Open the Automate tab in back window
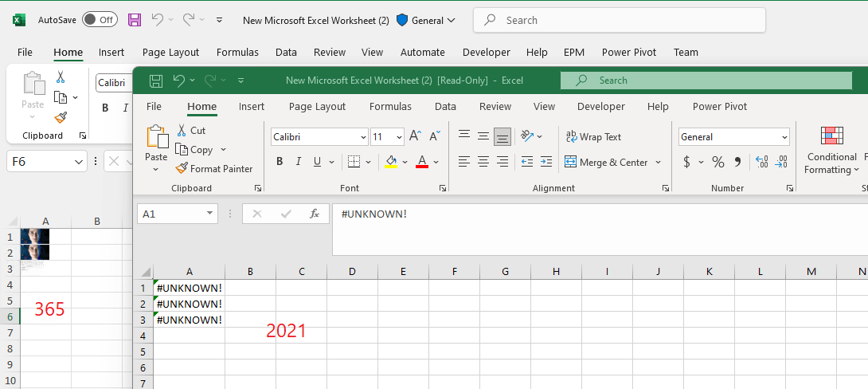 point(422,52)
